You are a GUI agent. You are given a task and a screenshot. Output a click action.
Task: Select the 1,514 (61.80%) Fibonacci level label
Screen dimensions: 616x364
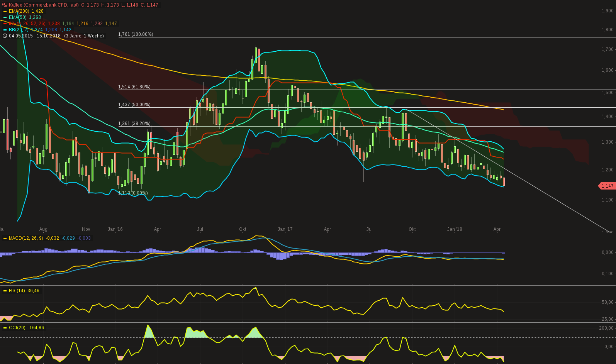coord(134,87)
